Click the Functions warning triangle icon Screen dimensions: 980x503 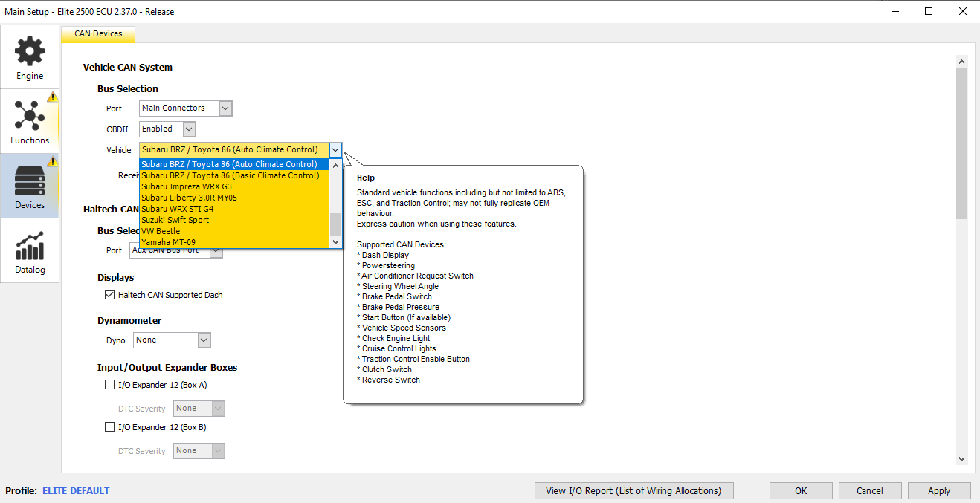pyautogui.click(x=52, y=97)
